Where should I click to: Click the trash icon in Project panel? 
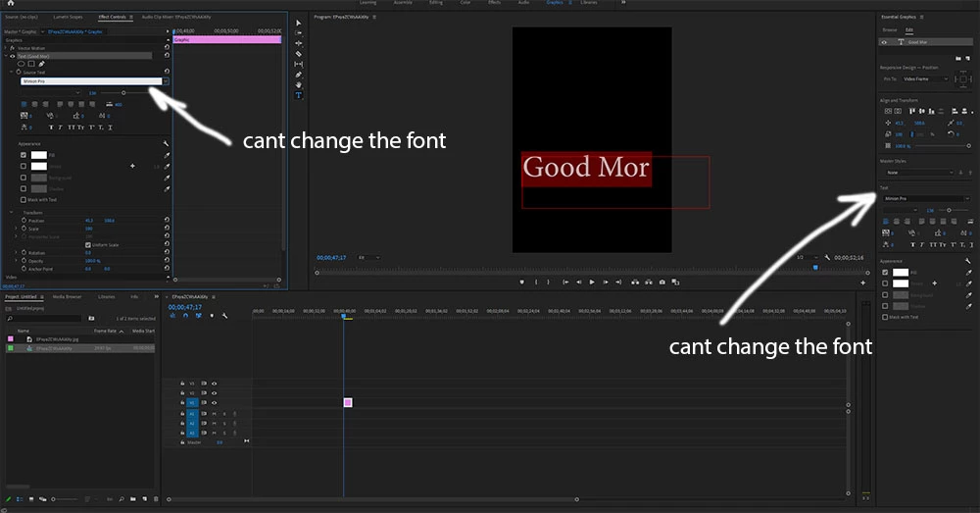pyautogui.click(x=156, y=499)
